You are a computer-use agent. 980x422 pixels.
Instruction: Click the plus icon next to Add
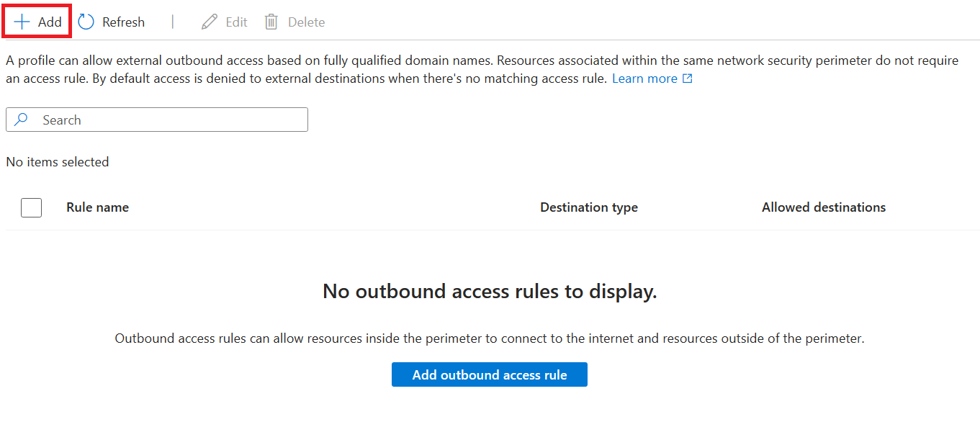click(20, 21)
